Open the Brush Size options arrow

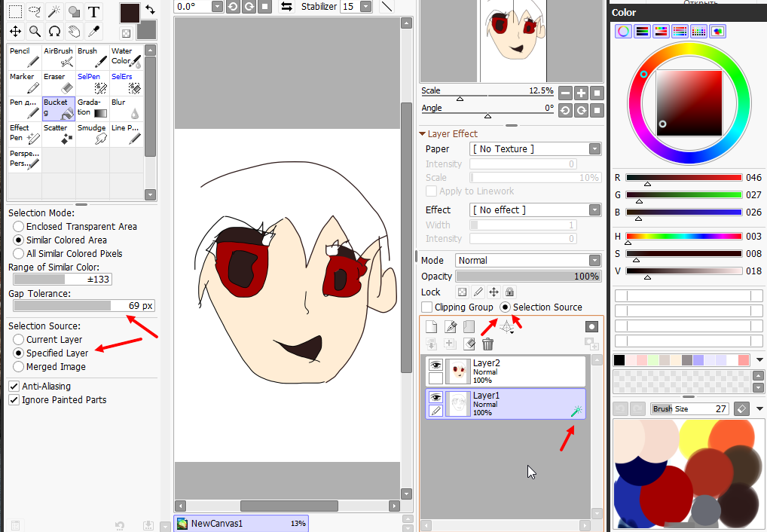pyautogui.click(x=759, y=408)
